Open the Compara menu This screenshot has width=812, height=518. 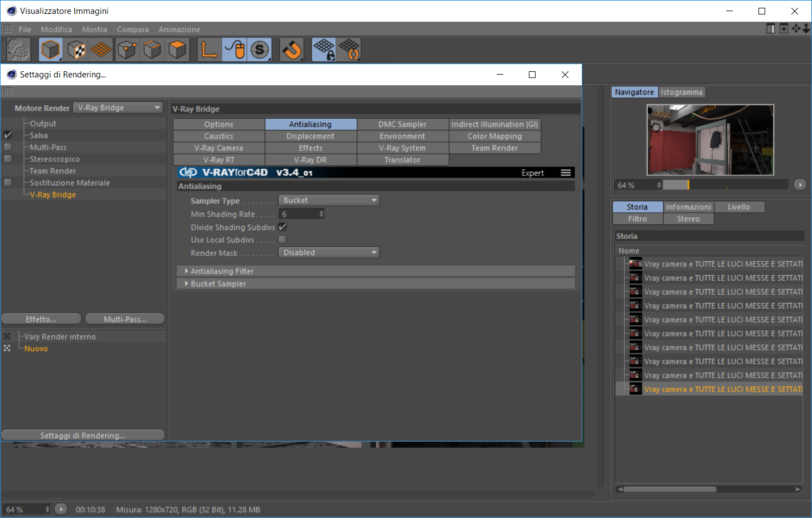(x=133, y=30)
